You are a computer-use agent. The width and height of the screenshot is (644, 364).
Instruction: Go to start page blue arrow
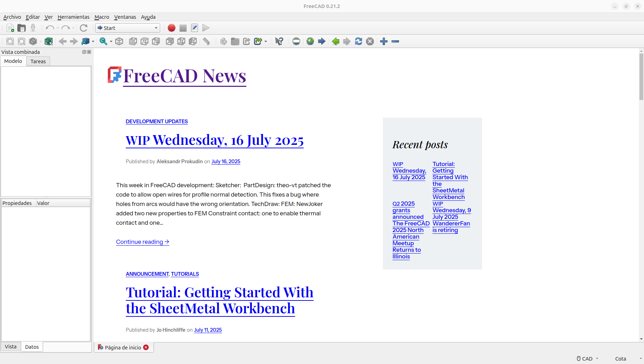pyautogui.click(x=322, y=42)
